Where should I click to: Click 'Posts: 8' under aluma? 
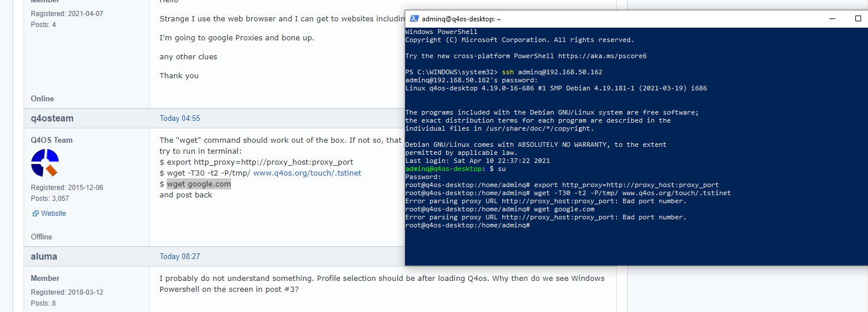pos(44,303)
